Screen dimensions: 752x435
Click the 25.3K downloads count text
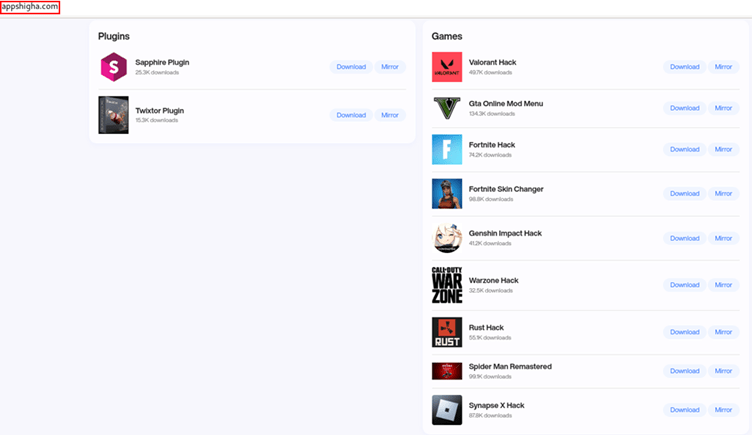click(x=157, y=73)
